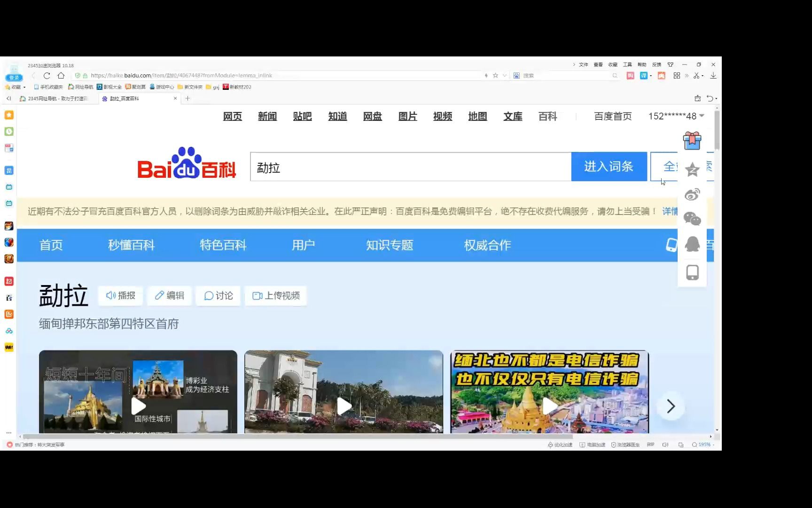Open the game controller extension icon
Image resolution: width=812 pixels, height=508 pixels.
click(661, 75)
